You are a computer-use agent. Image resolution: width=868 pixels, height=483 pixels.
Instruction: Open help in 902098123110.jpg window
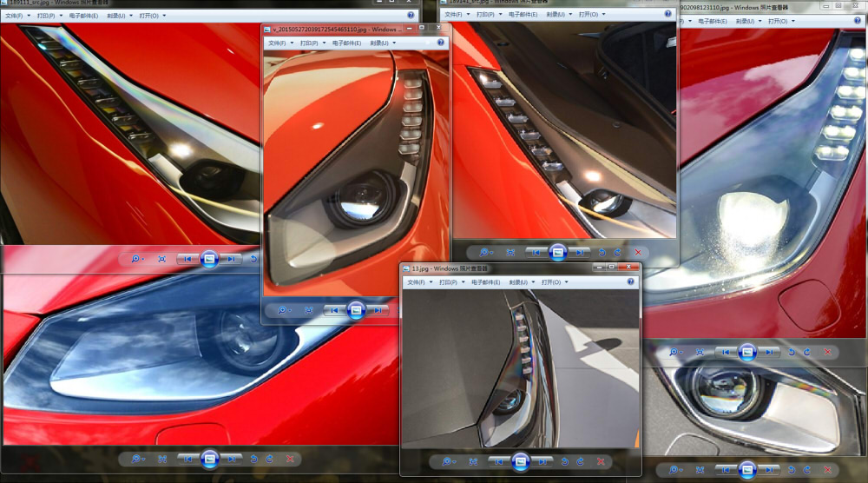tap(858, 21)
